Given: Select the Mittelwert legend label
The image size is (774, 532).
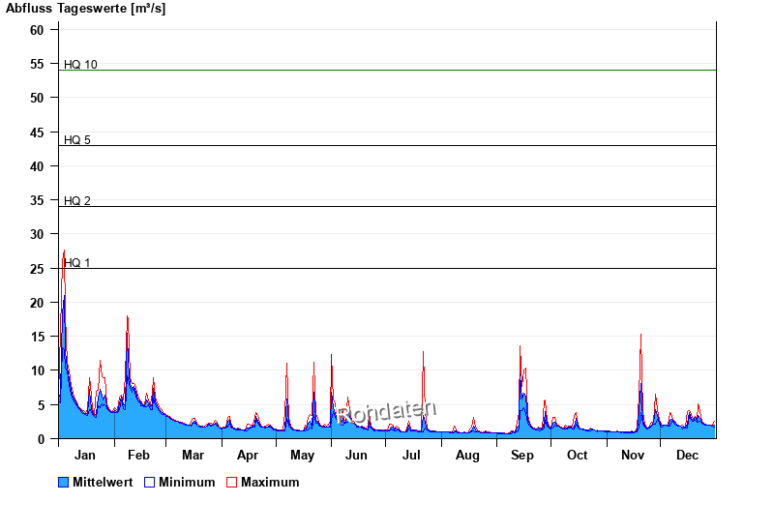Looking at the screenshot, I should pyautogui.click(x=103, y=482).
